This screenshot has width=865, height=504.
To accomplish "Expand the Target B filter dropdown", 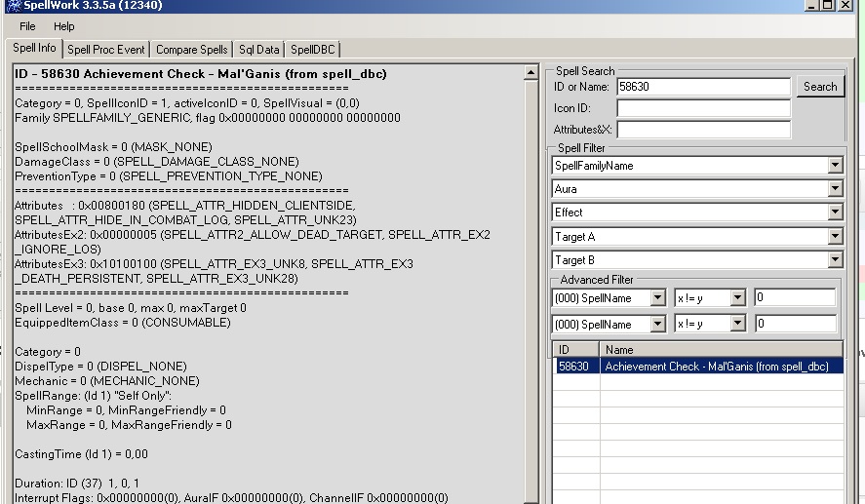I will point(835,260).
